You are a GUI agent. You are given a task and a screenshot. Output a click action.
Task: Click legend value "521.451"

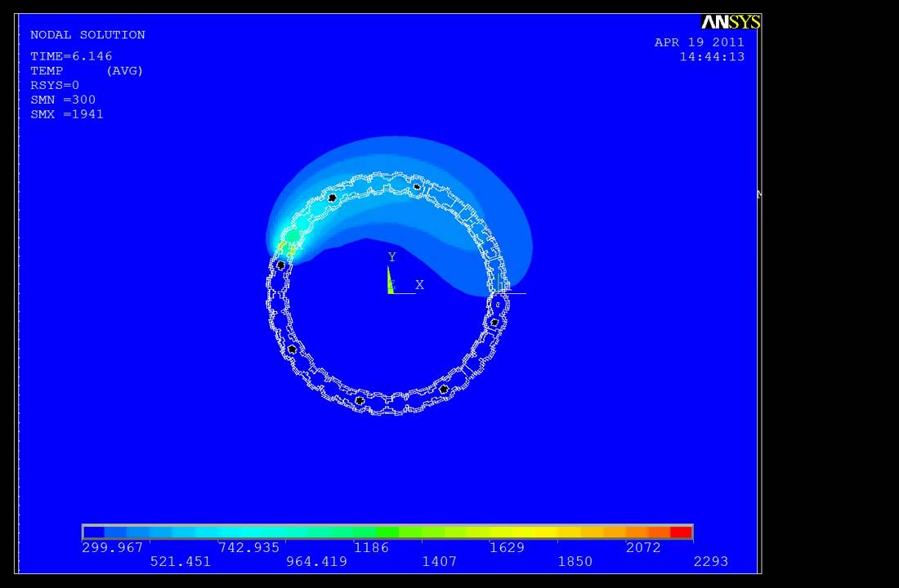tap(181, 562)
